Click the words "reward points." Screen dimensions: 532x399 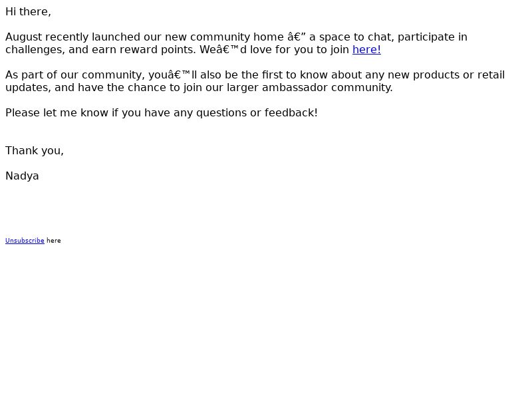click(158, 49)
